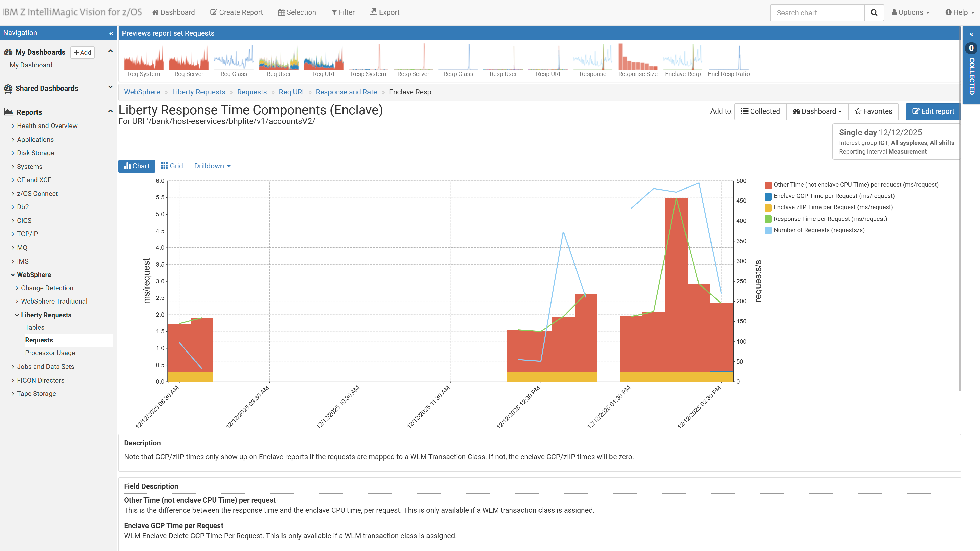Image resolution: width=980 pixels, height=551 pixels.
Task: Expand the CICS tree item
Action: 24,221
